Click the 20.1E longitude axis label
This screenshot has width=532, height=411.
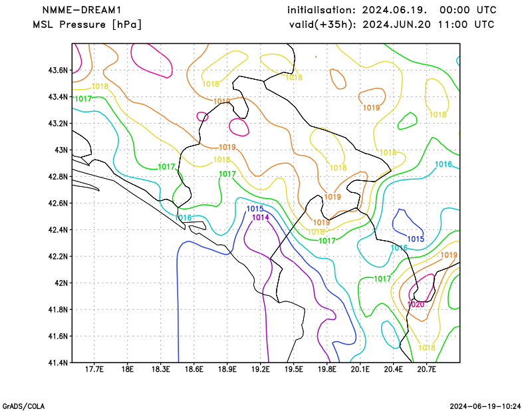click(x=360, y=369)
